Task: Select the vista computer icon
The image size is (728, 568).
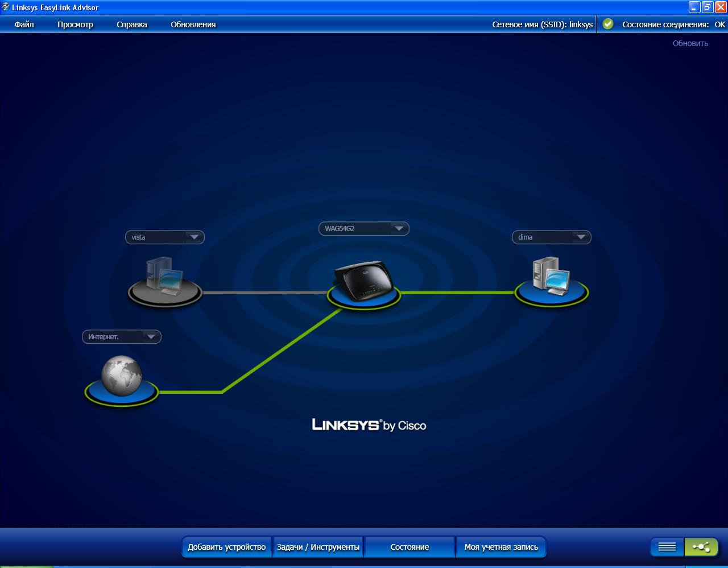Action: (x=165, y=277)
